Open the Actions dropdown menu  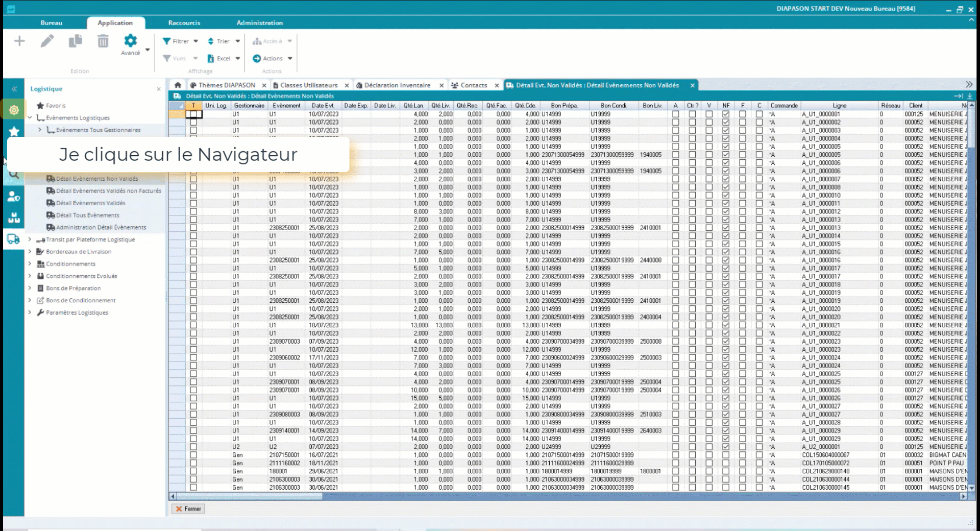(x=273, y=59)
